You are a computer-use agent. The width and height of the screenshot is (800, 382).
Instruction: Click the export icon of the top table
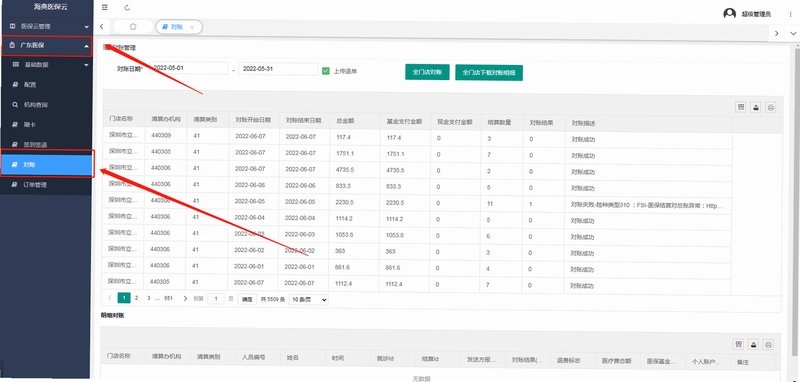pos(756,107)
